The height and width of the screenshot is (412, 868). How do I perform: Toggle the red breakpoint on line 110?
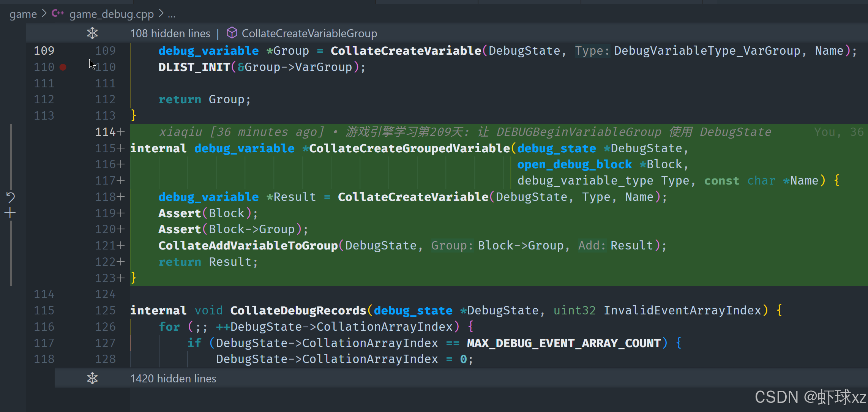click(63, 67)
